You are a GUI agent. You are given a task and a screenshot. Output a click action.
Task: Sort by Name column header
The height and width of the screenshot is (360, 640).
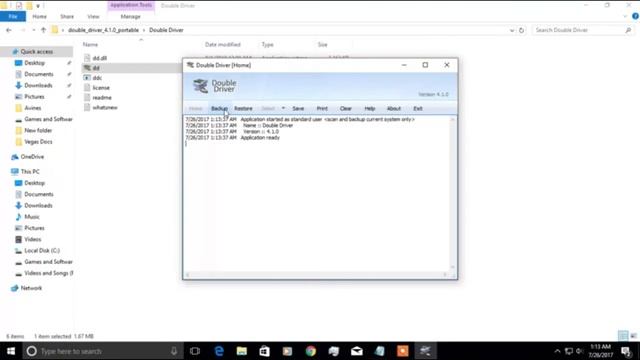(x=90, y=44)
